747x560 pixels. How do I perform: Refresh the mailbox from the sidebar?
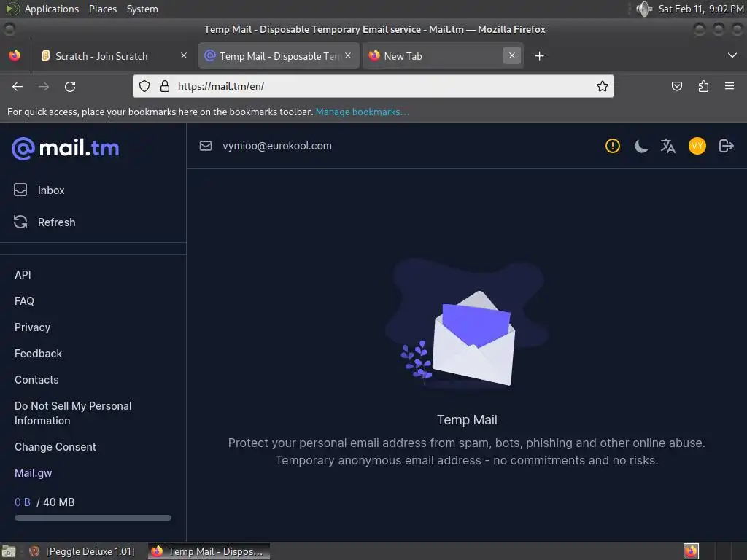point(44,222)
